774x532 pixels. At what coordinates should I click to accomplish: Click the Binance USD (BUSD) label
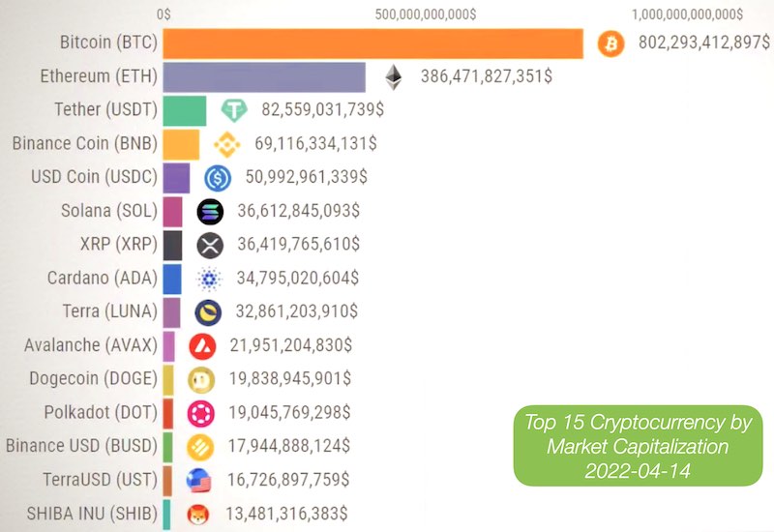(x=81, y=446)
